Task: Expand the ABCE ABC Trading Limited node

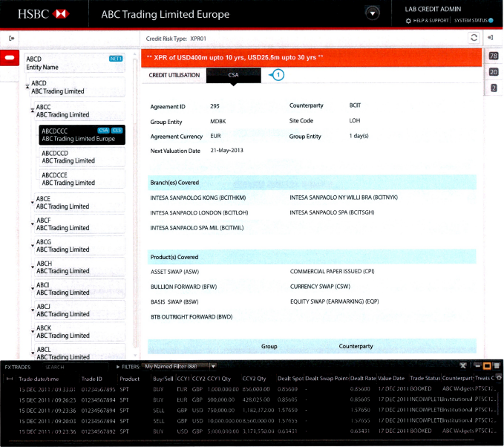Action: click(x=33, y=202)
